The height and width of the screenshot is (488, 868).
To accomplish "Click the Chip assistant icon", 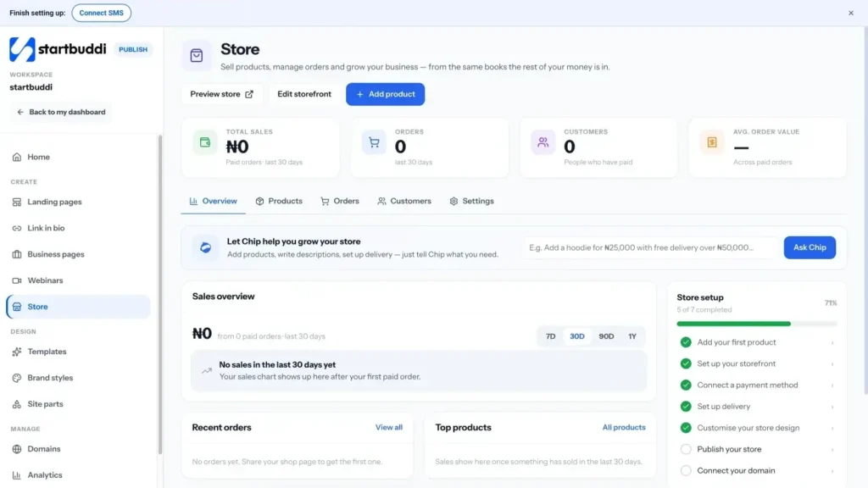I will pyautogui.click(x=205, y=247).
